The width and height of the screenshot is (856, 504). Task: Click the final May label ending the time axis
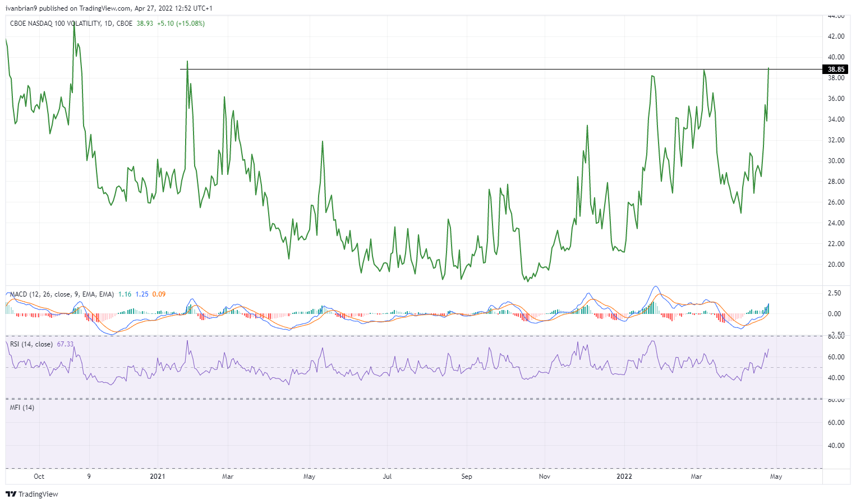click(x=776, y=477)
